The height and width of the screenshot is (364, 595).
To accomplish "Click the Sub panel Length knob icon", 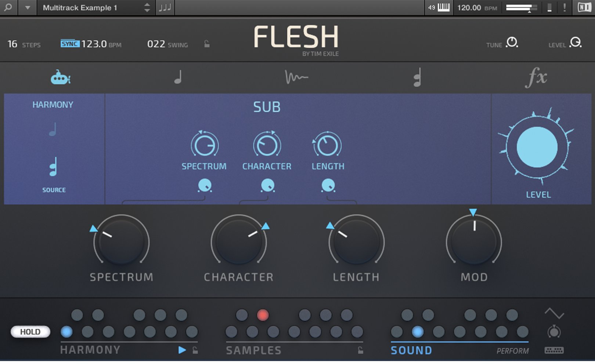I will coord(327,145).
